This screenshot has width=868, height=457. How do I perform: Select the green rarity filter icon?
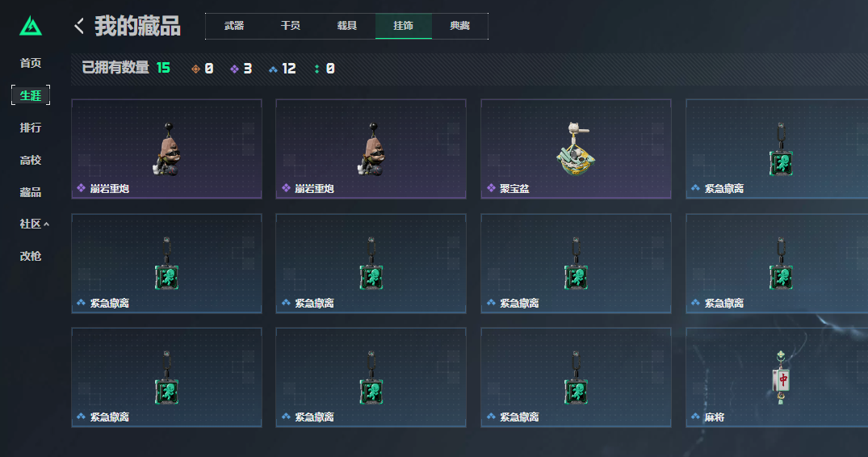(x=317, y=69)
